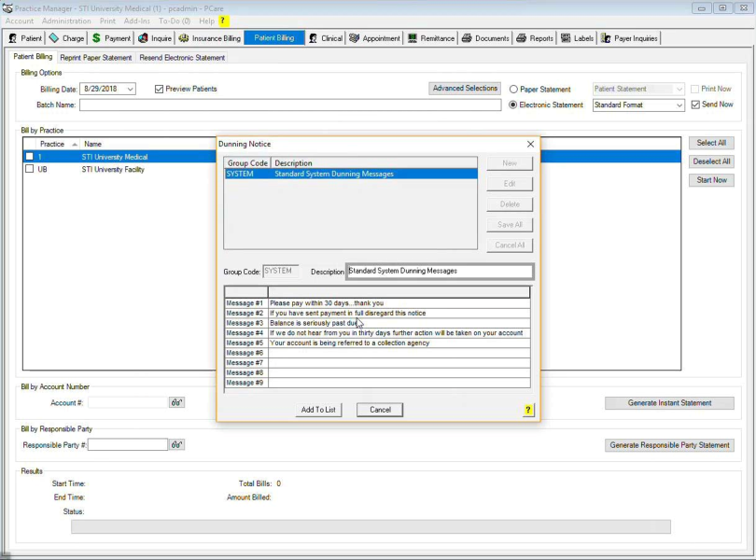756x560 pixels.
Task: Click the Inquire toolbar icon
Action: (143, 38)
